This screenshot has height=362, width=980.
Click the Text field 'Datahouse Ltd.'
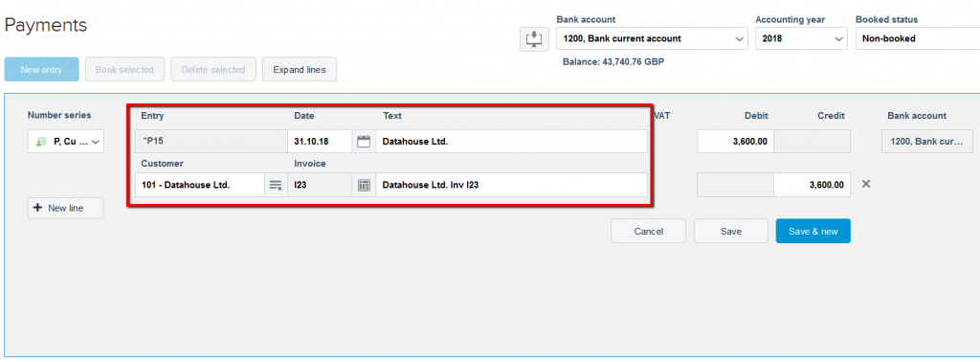coord(511,142)
